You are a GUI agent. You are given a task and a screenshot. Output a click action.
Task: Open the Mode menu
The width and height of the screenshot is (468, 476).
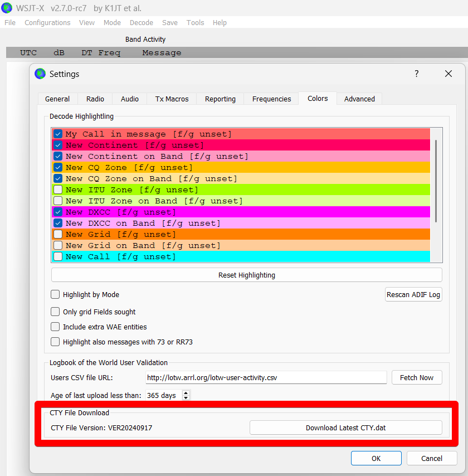tap(112, 23)
